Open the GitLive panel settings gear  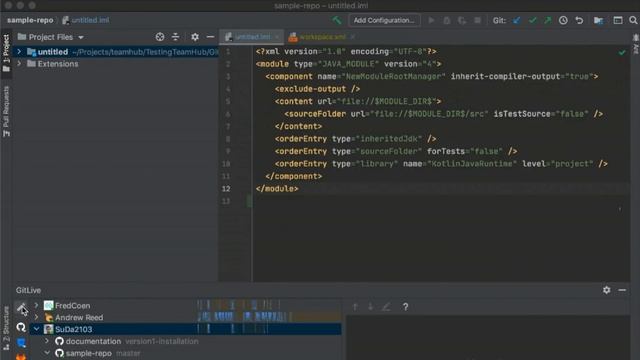coord(607,290)
